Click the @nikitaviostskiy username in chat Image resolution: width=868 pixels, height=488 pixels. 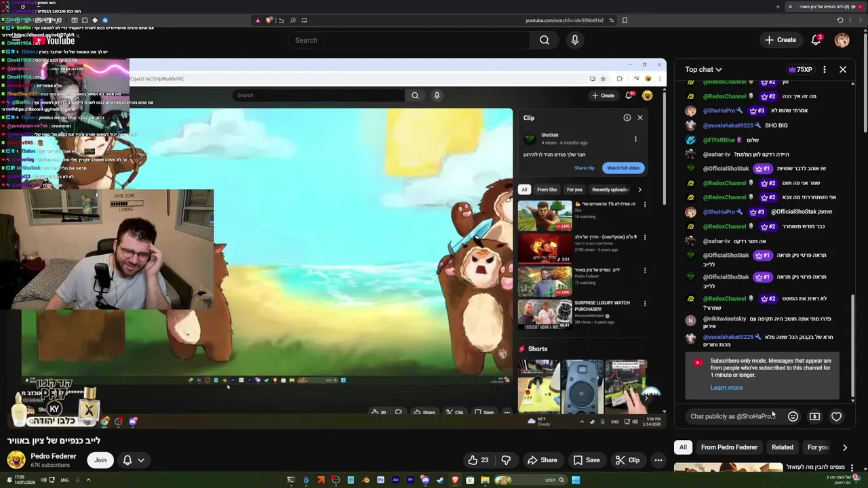(x=724, y=319)
